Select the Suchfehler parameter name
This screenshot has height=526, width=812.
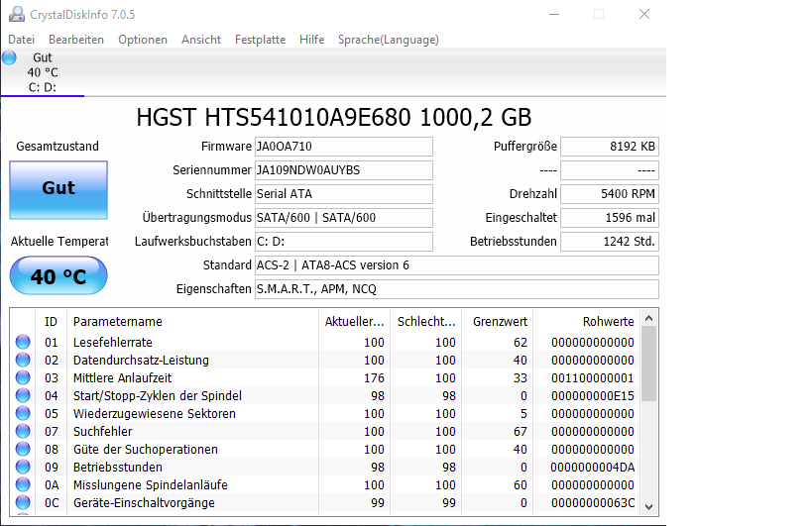tap(102, 431)
